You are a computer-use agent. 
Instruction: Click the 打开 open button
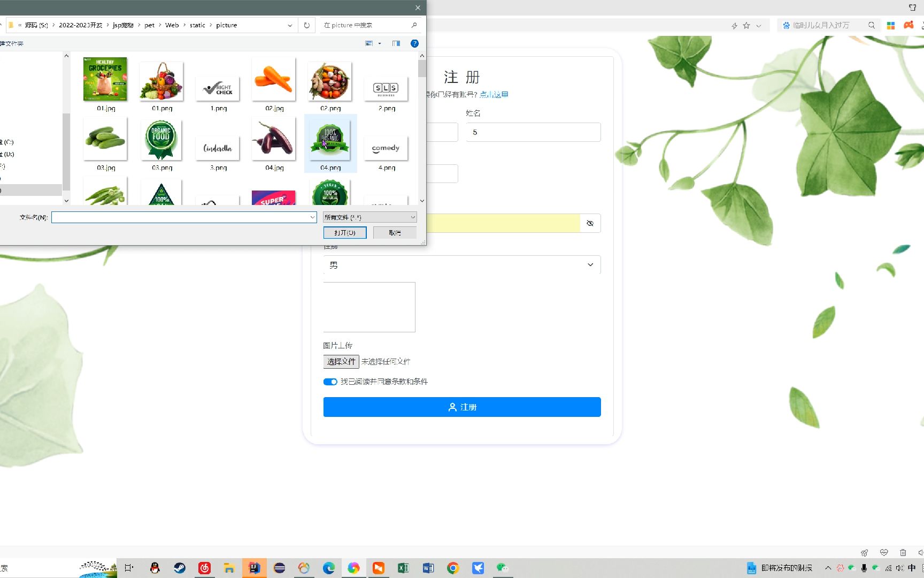[x=345, y=233]
